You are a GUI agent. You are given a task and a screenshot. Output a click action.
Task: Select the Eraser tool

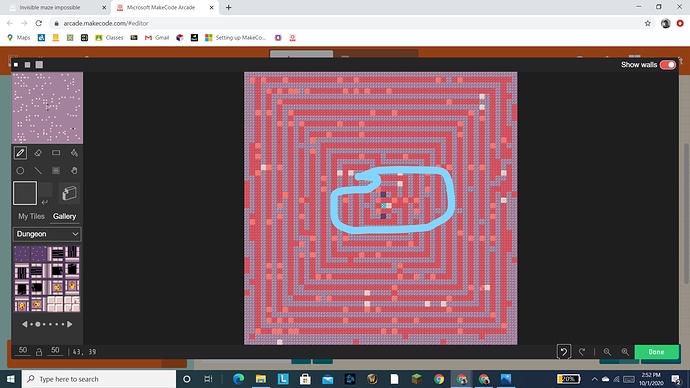pyautogui.click(x=38, y=153)
